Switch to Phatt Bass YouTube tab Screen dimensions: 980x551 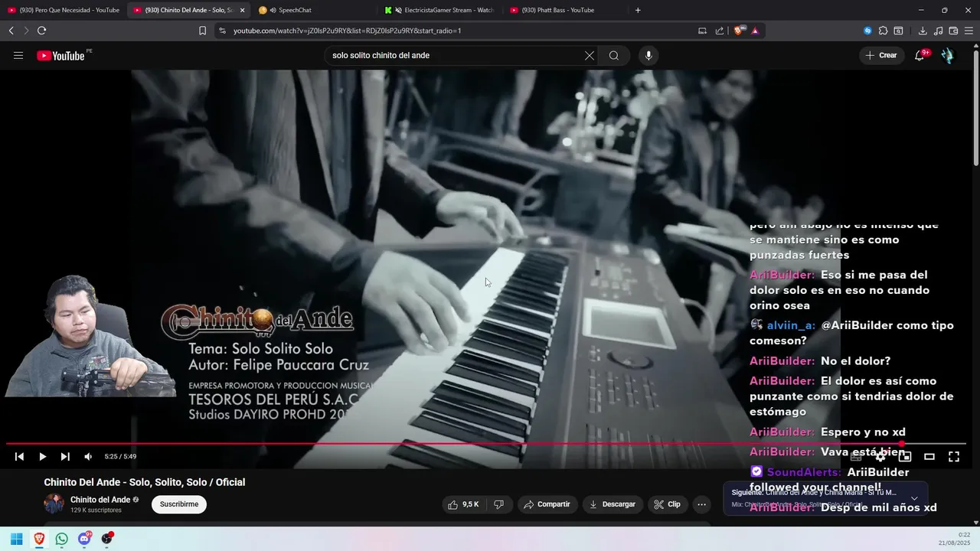(565, 10)
